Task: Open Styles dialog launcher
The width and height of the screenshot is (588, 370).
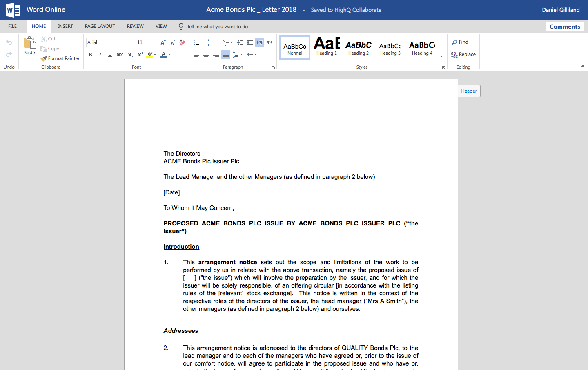Action: tap(444, 68)
